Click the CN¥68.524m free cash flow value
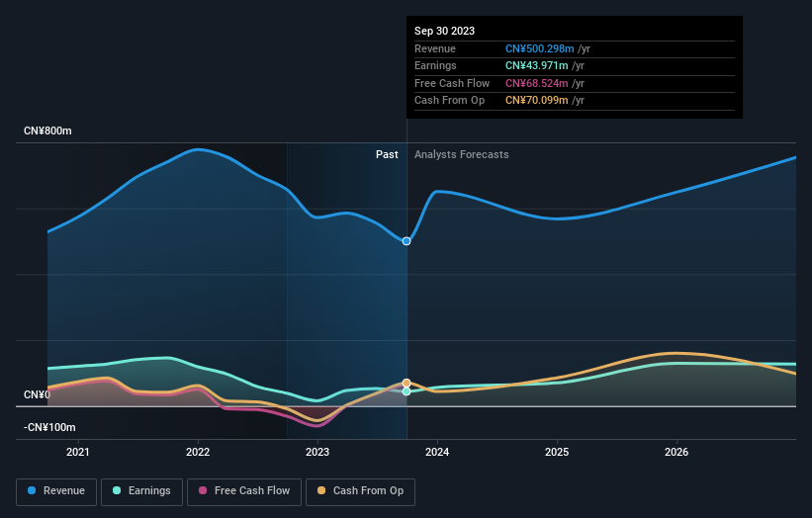 coord(536,83)
